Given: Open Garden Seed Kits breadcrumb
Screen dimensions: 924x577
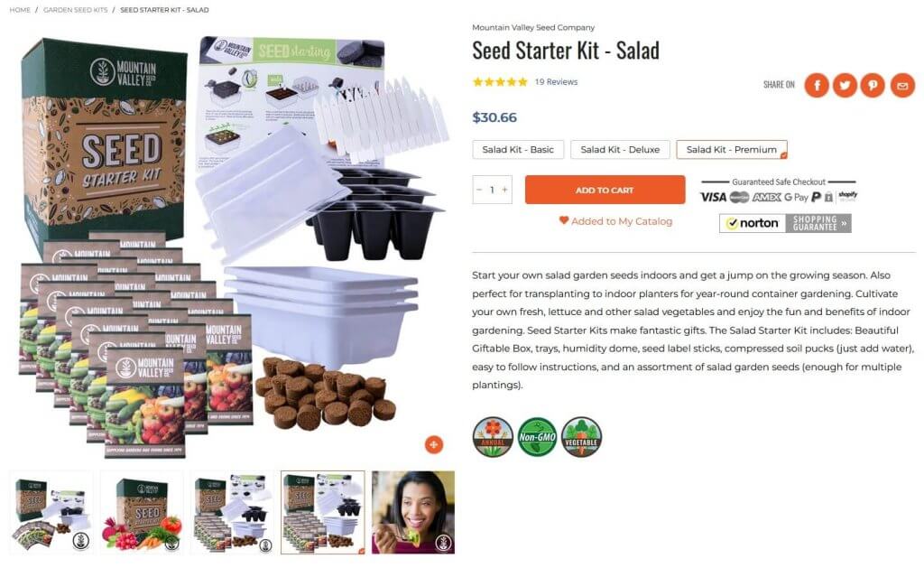Looking at the screenshot, I should coord(76,10).
